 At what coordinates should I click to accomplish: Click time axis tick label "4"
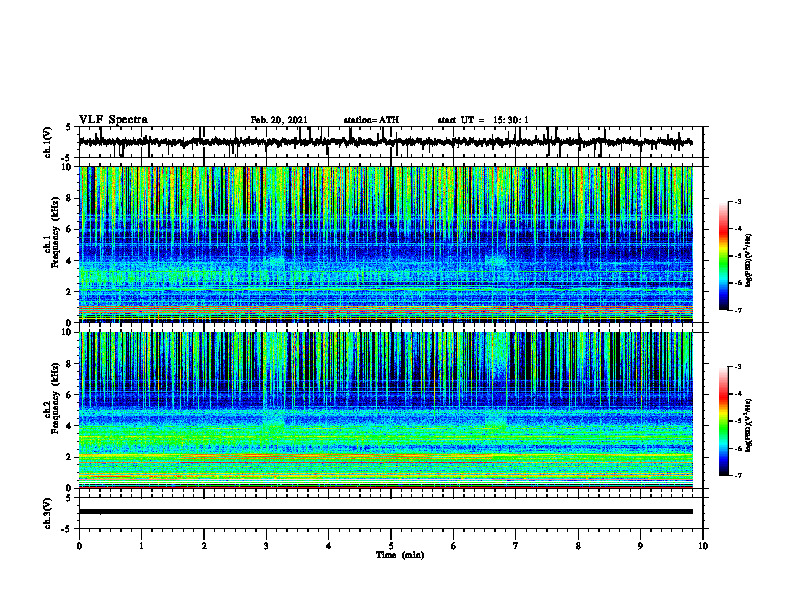(329, 546)
